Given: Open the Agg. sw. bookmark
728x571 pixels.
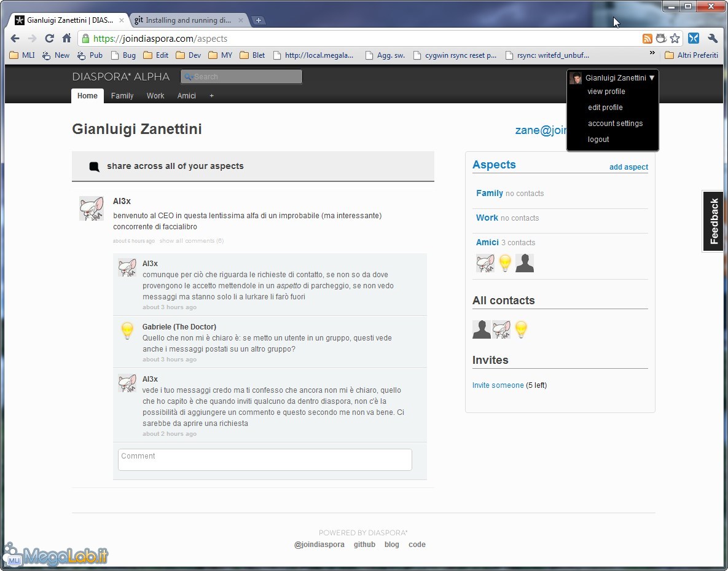Looking at the screenshot, I should point(385,55).
